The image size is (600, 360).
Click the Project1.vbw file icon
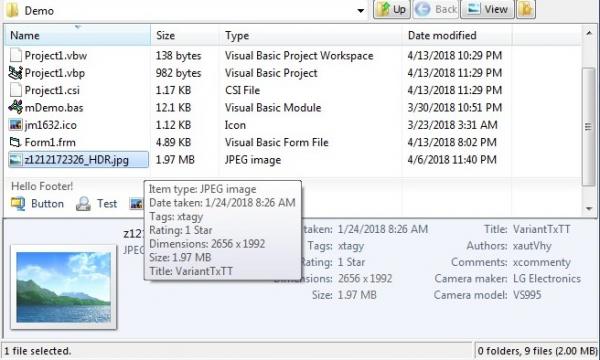[16, 55]
